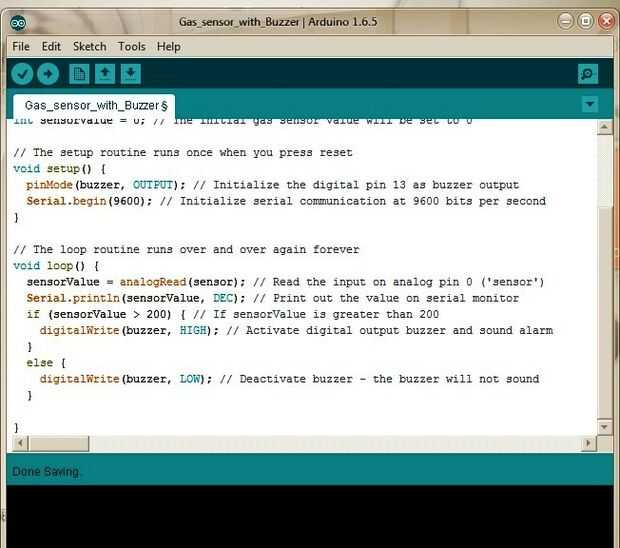Click the 'HIGH' keyword in digitalWrite
Screen dimensions: 620x548
click(x=193, y=331)
